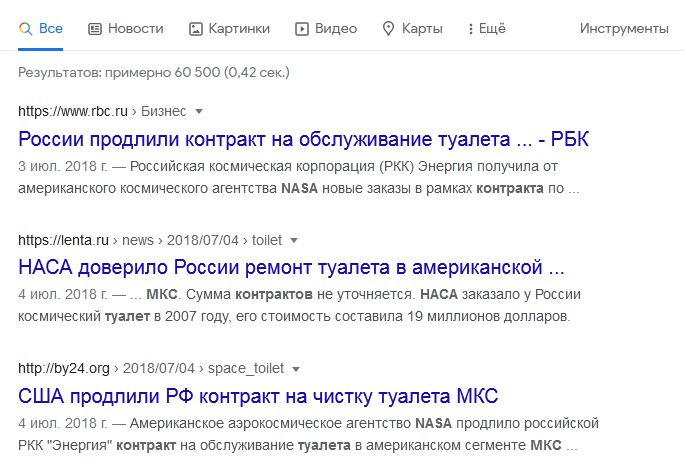
Task: Click the Картинки image icon
Action: pos(196,29)
